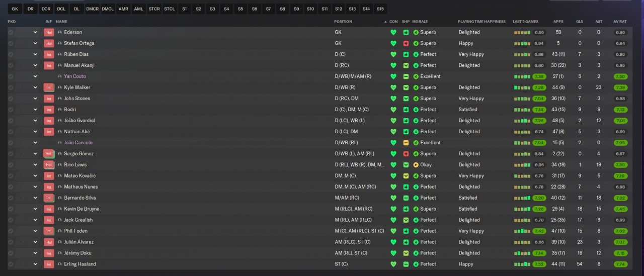Click player icon beside Julián Álvarez
This screenshot has height=276, width=644.
coord(60,242)
